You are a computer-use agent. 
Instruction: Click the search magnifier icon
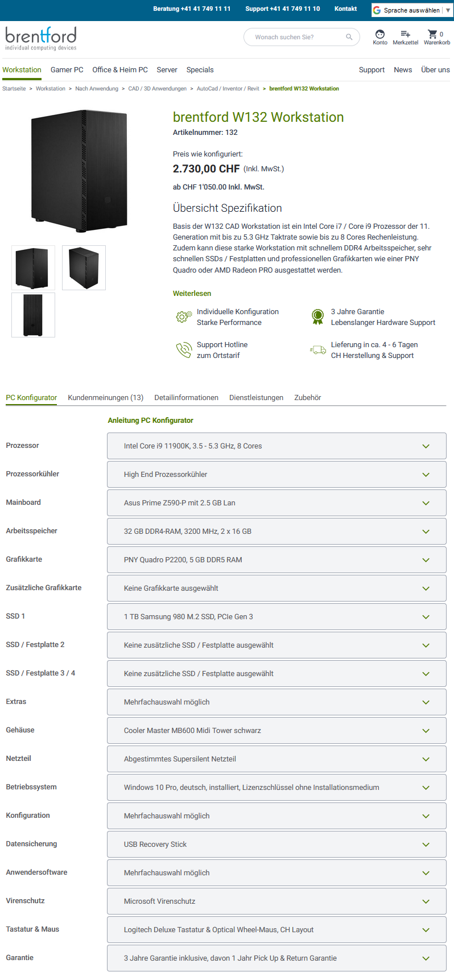349,37
